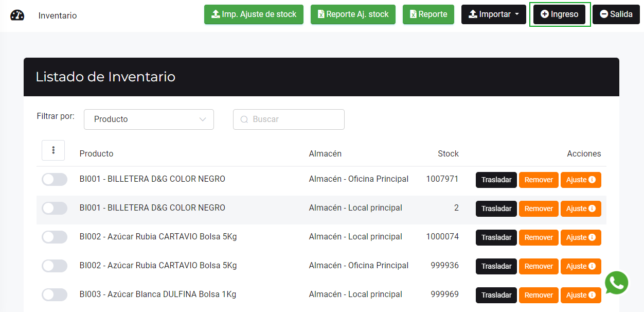Expand the Importar dropdown menu
The height and width of the screenshot is (312, 644).
493,14
